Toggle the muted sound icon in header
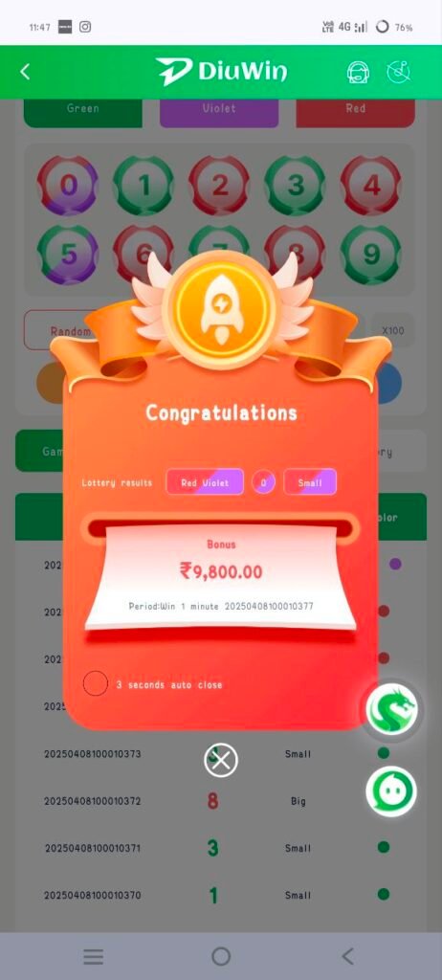Image resolution: width=442 pixels, height=980 pixels. [x=398, y=72]
